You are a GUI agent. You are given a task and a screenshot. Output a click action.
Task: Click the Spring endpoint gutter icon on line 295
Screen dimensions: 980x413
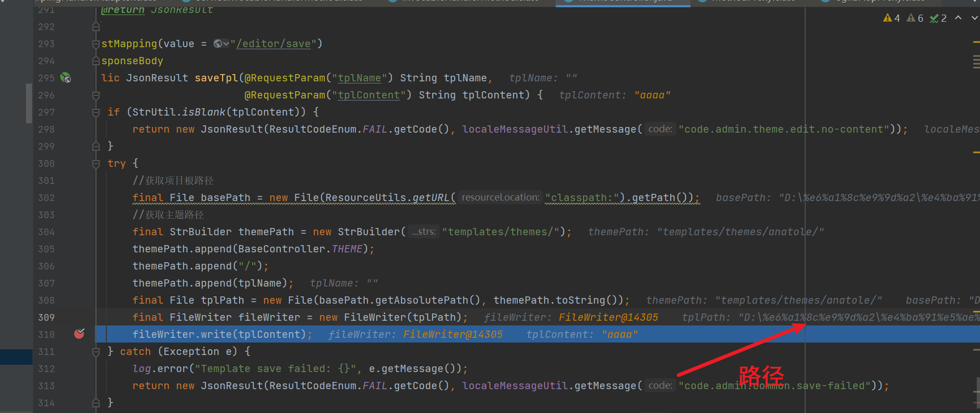point(65,78)
